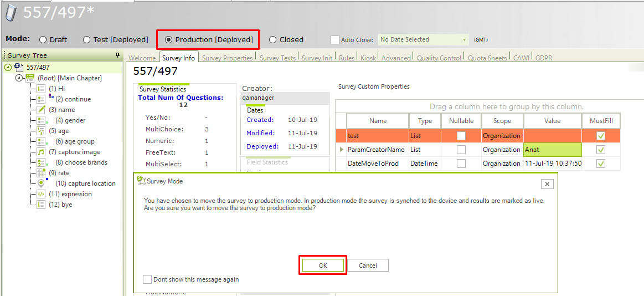Screen dimensions: 644x296
Task: Open the Survey Init tab
Action: (x=317, y=58)
